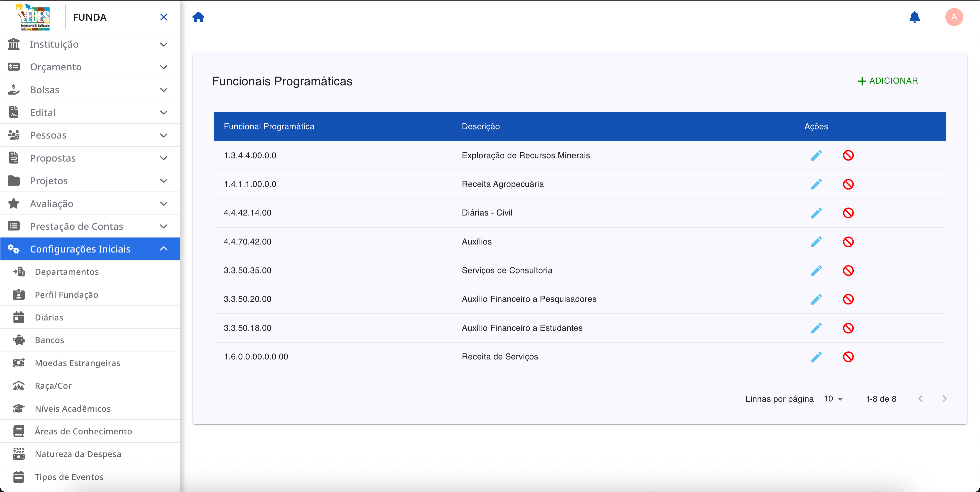Open the notifications bell
The width and height of the screenshot is (980, 492).
point(914,17)
